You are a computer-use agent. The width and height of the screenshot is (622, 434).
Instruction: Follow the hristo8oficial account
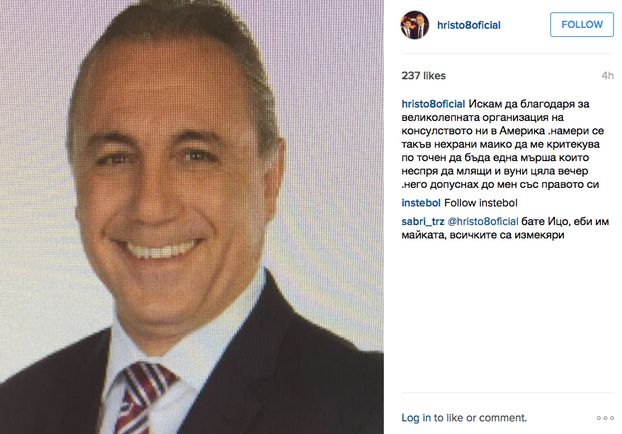pyautogui.click(x=582, y=25)
